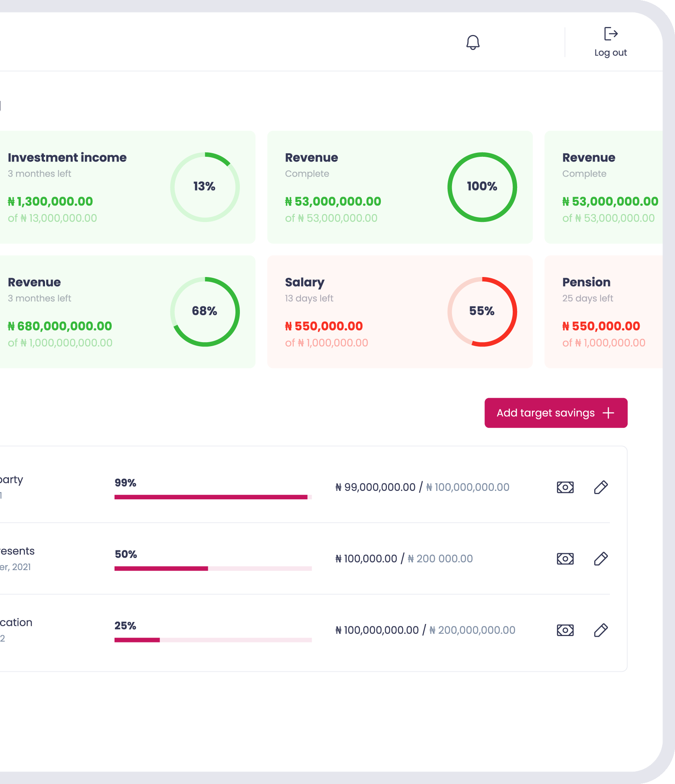Viewport: 675px width, 784px height.
Task: Click the cash icon on the 25% savings row
Action: coord(565,630)
